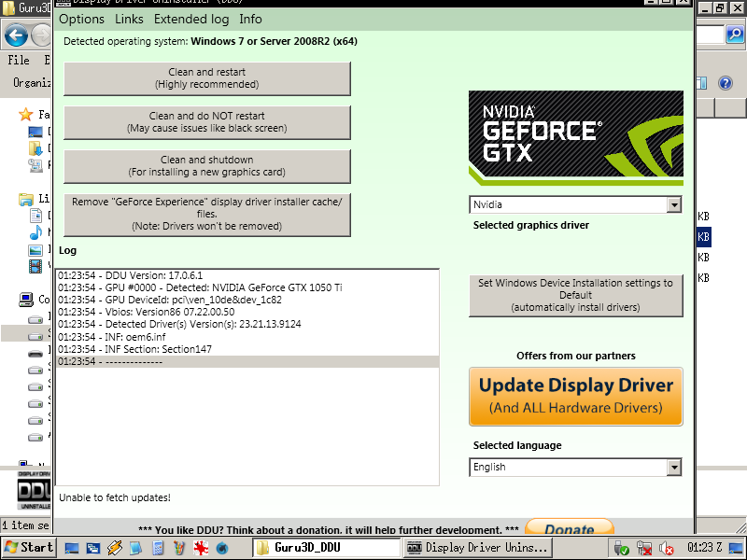
Task: Select the GPU DeviceId log entry
Action: click(x=247, y=300)
